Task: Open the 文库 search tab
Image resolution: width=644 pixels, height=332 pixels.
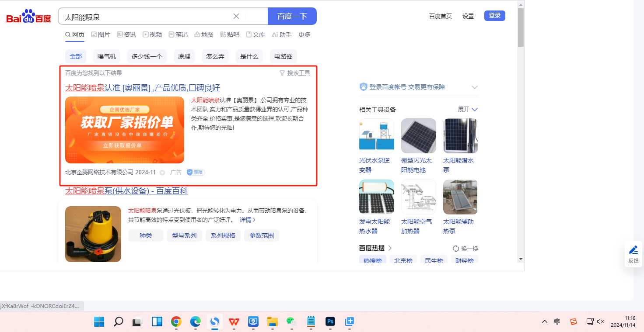Action: point(255,35)
